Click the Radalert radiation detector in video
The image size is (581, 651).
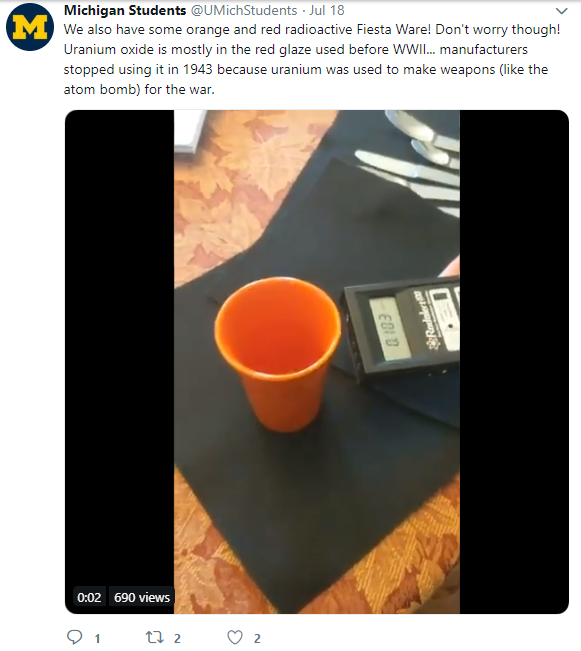[401, 330]
